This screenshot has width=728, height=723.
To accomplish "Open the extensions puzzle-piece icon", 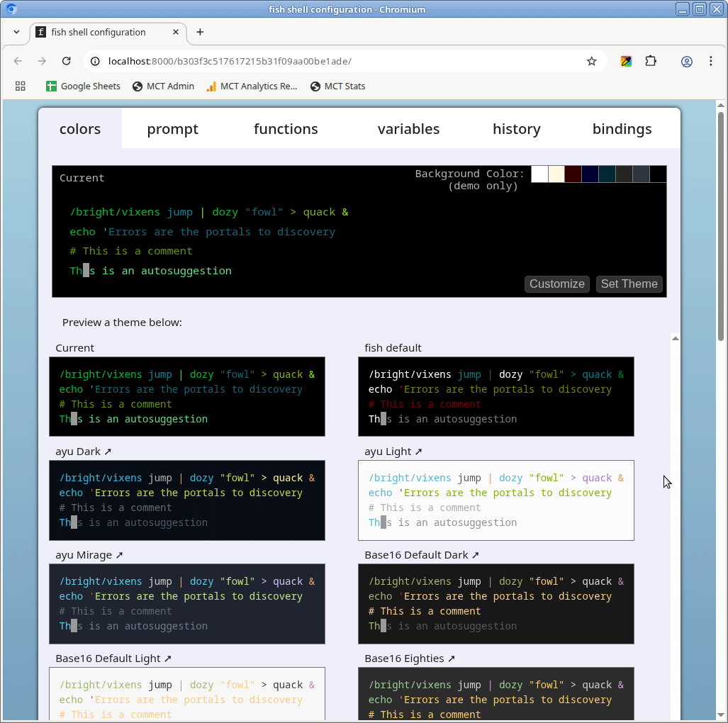I will click(651, 61).
